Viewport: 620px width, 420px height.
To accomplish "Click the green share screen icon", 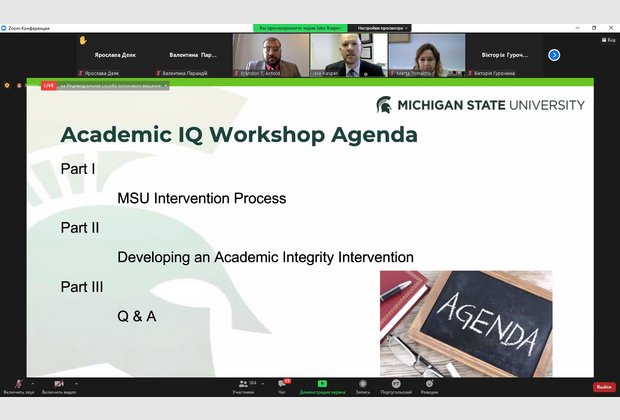I will tap(322, 384).
